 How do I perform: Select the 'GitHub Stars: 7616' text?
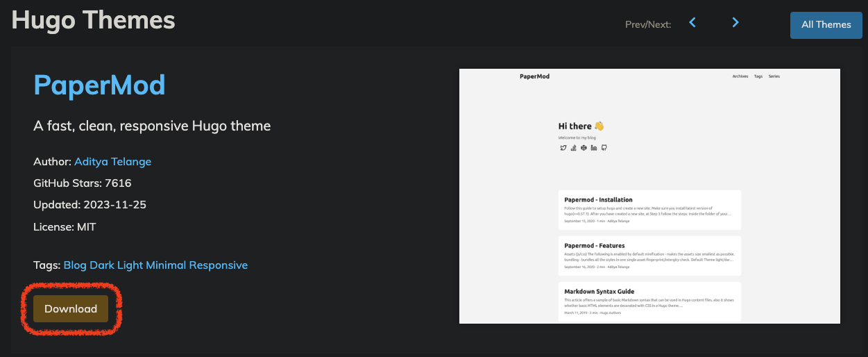pos(83,183)
